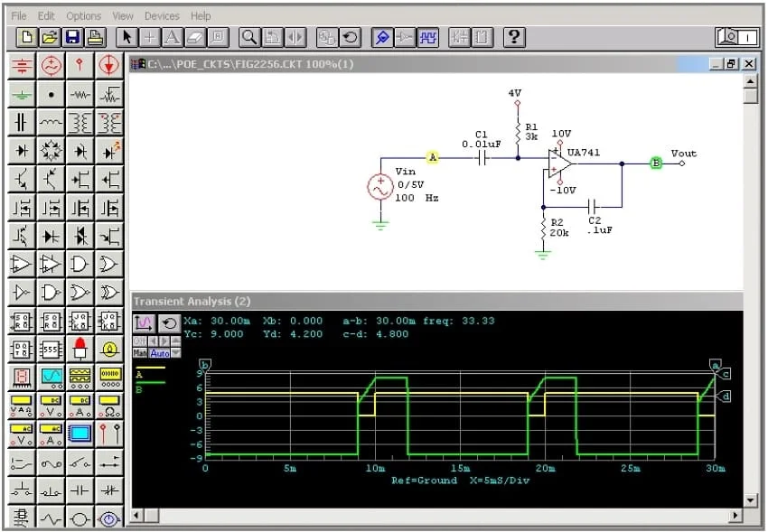Viewport: 768px width, 532px height.
Task: Click the Man scale button
Action: pos(140,353)
